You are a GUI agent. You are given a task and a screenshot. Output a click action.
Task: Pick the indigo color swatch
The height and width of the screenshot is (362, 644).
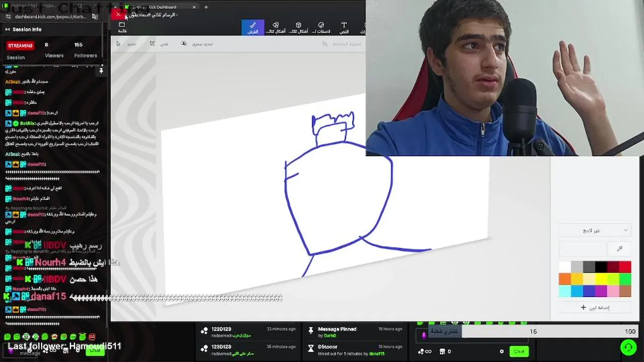[x=589, y=291]
